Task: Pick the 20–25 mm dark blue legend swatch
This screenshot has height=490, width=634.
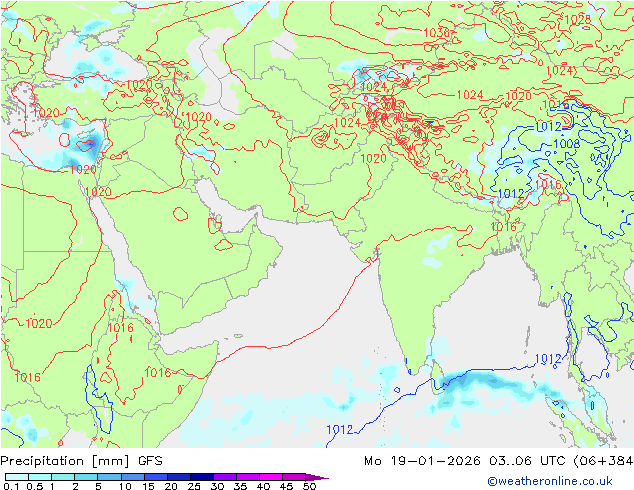Action: 178,477
